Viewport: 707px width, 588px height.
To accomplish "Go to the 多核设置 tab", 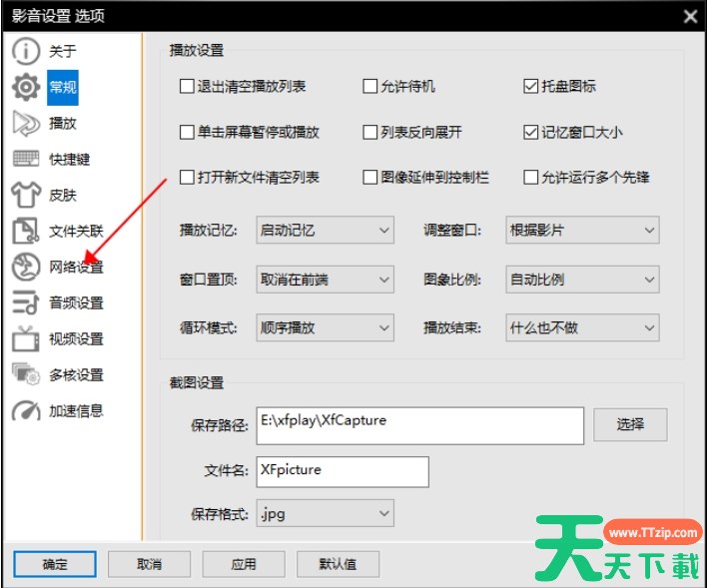I will (76, 374).
